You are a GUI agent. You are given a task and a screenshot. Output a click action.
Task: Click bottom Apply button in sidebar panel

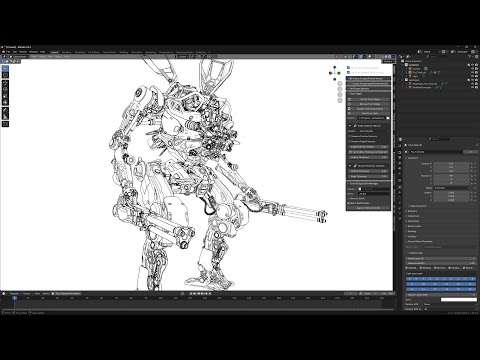[368, 208]
